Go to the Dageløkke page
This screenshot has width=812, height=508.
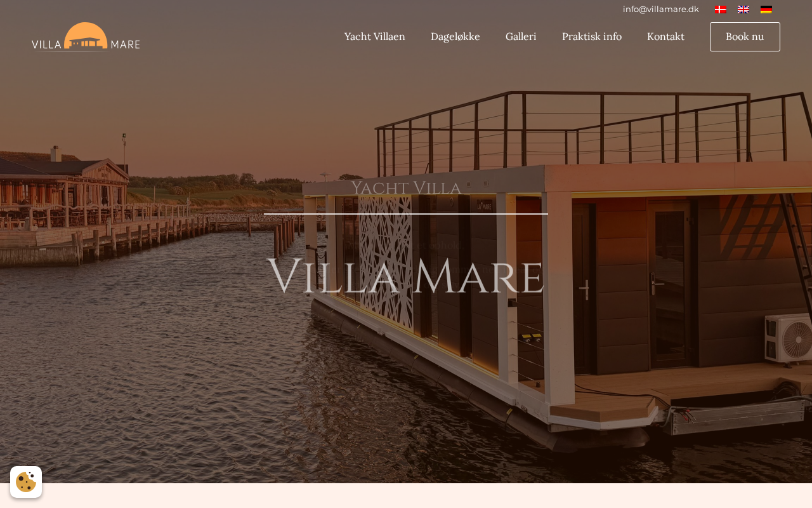455,36
